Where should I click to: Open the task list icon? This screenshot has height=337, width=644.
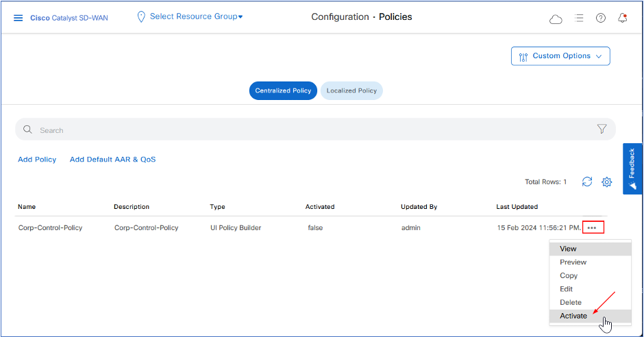click(579, 18)
